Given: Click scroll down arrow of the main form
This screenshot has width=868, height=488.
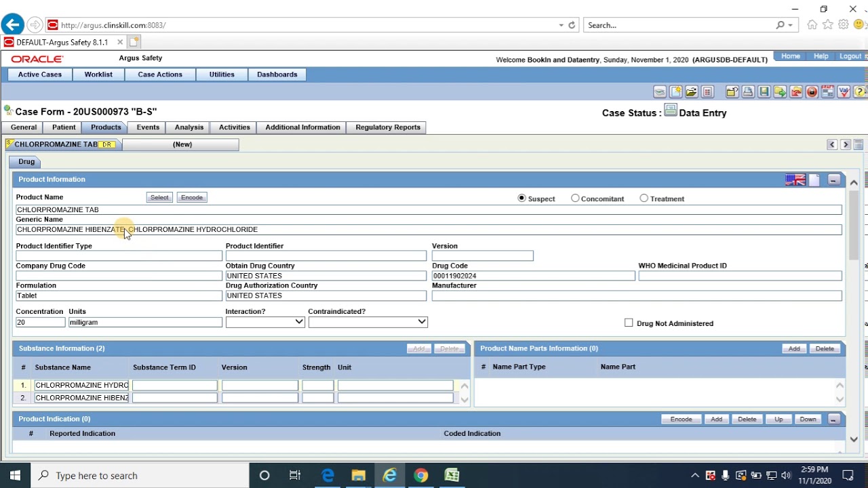Looking at the screenshot, I should (854, 439).
